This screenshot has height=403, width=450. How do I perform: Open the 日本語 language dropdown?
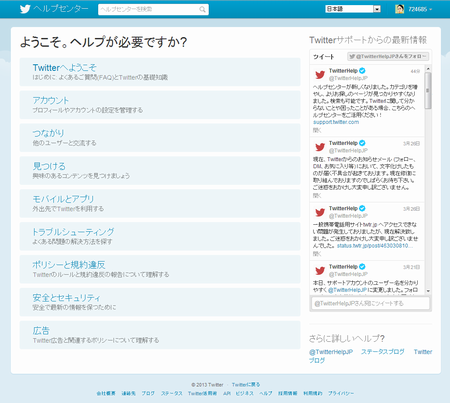click(x=353, y=9)
